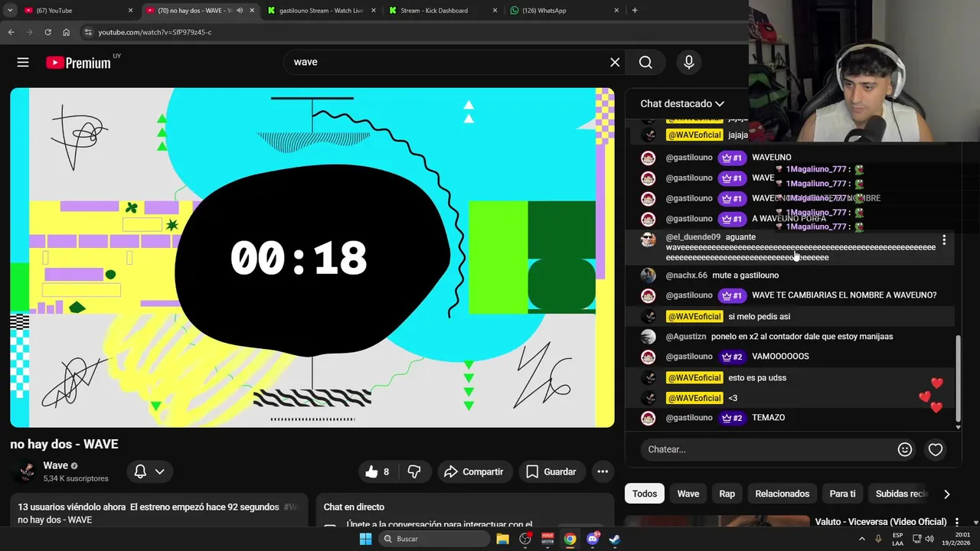Open more actions ellipsis beside Guardar

point(603,471)
